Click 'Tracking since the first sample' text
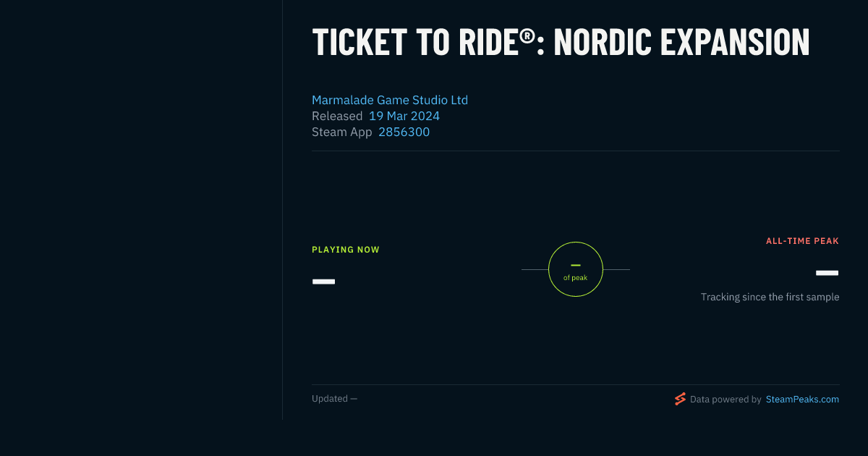Viewport: 868px width, 456px height. (x=770, y=297)
